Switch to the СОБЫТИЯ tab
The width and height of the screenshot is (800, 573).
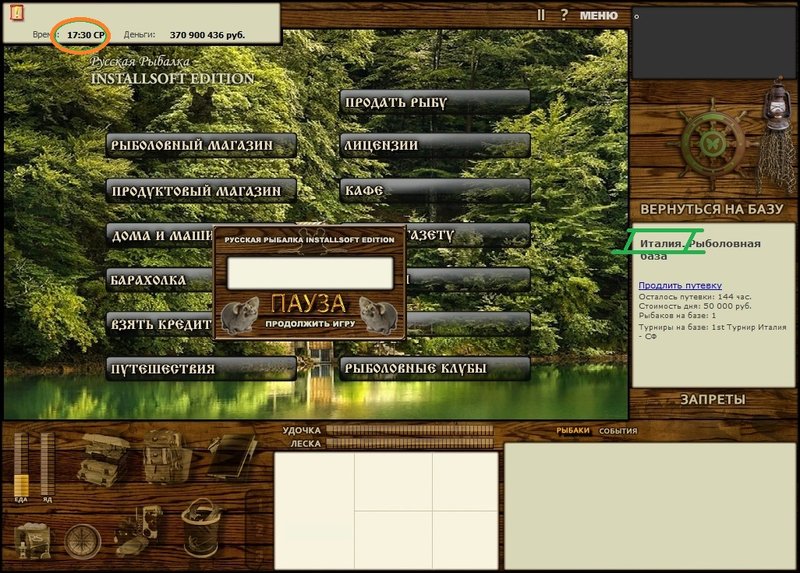pos(618,431)
